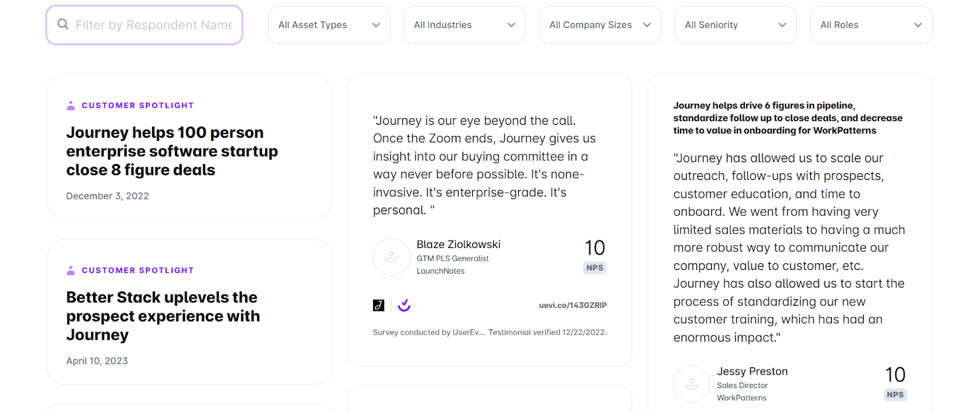The width and height of the screenshot is (980, 412).
Task: Click the search magnifier icon
Action: (62, 24)
